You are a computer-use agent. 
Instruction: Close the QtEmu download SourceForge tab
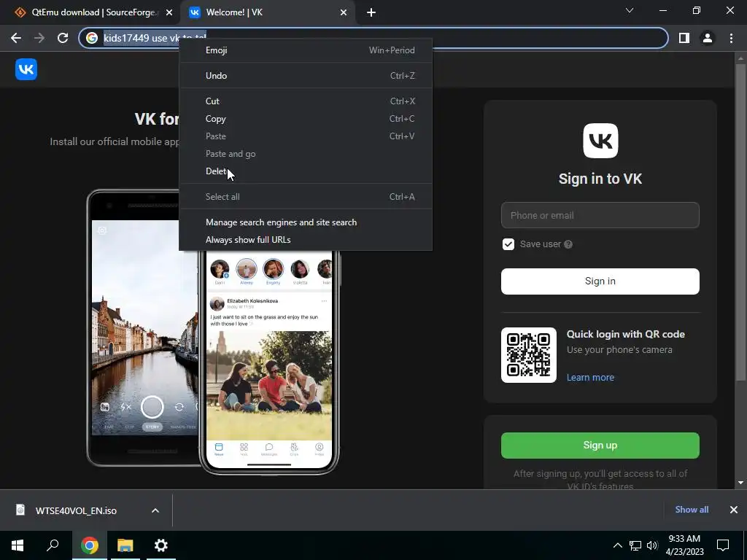[169, 12]
